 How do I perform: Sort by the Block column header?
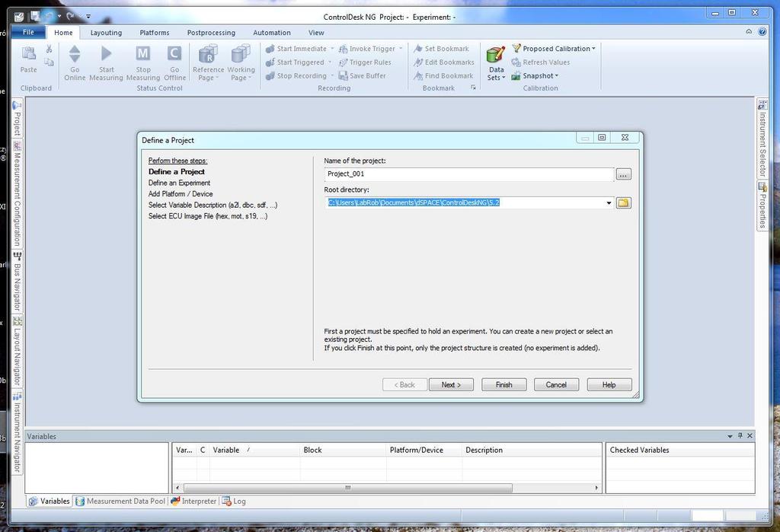click(x=342, y=450)
